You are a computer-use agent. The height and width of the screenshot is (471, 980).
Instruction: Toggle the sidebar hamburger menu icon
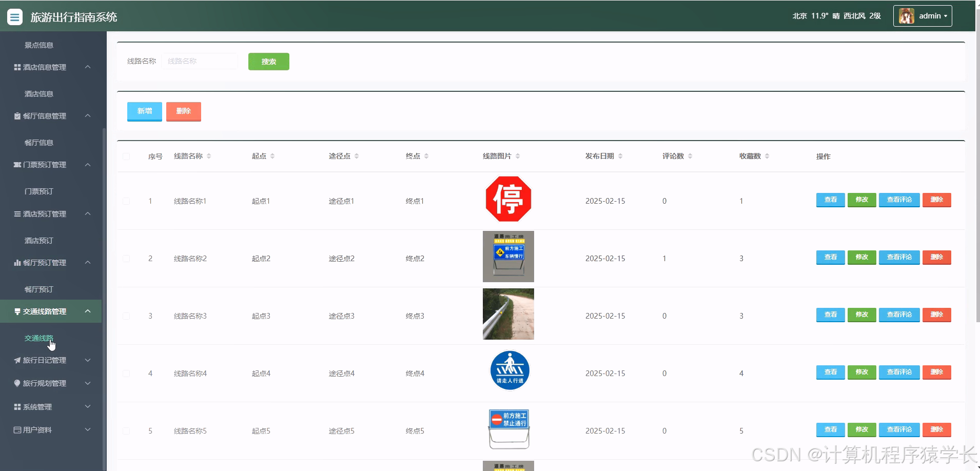(15, 17)
